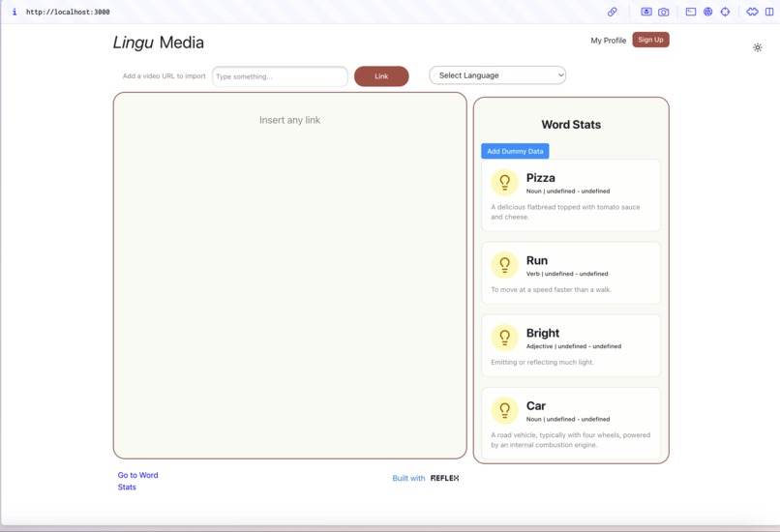Screen dimensions: 780x532
Task: Click the globe browser icon
Action: click(707, 12)
